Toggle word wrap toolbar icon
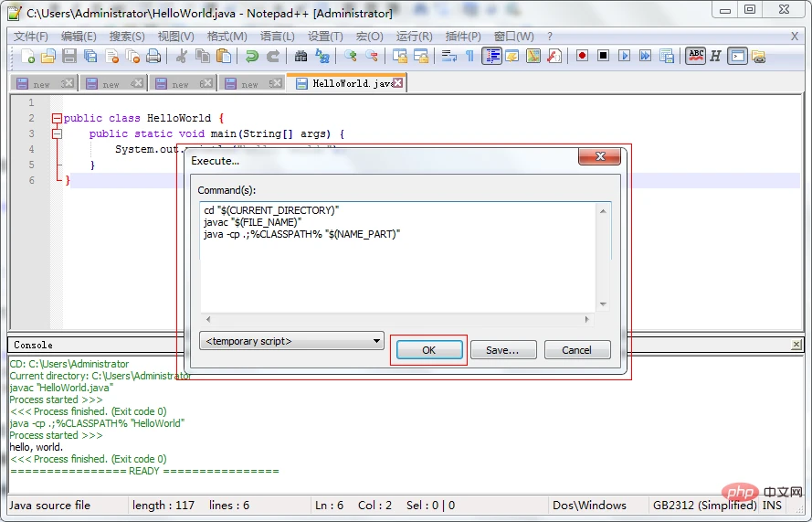The height and width of the screenshot is (522, 812). (x=449, y=56)
